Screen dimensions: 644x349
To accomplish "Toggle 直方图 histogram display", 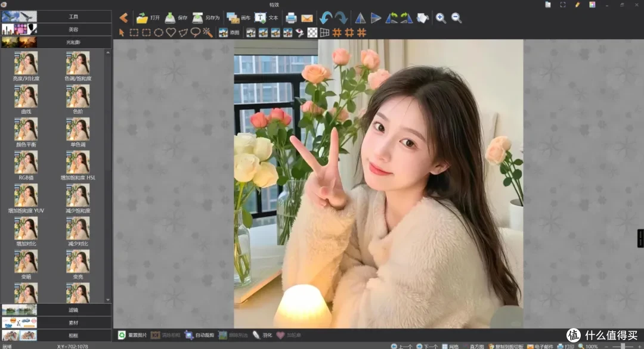I will point(474,347).
